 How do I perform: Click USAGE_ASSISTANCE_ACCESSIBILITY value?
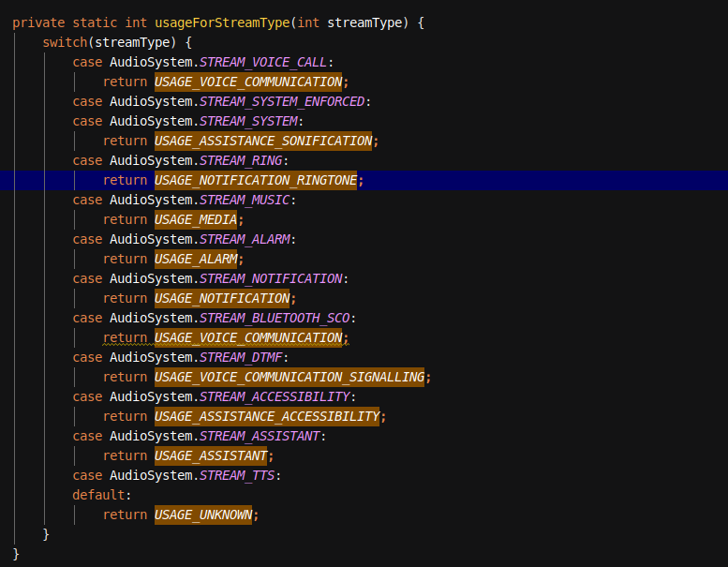point(267,416)
